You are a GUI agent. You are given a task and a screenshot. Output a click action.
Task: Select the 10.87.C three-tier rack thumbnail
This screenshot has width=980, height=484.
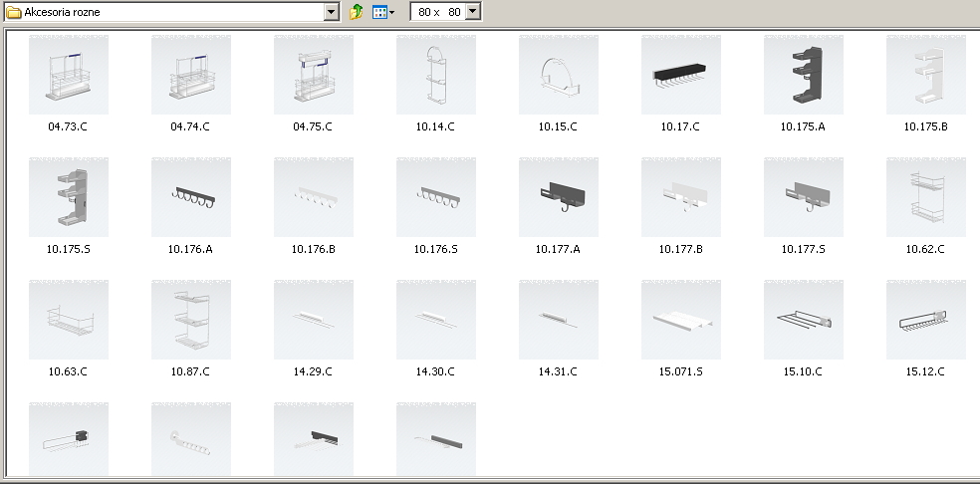click(191, 320)
